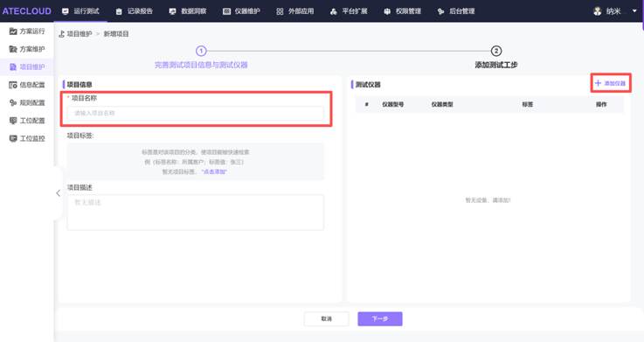Click the 信息配置 sidebar icon
The image size is (644, 342).
13,85
